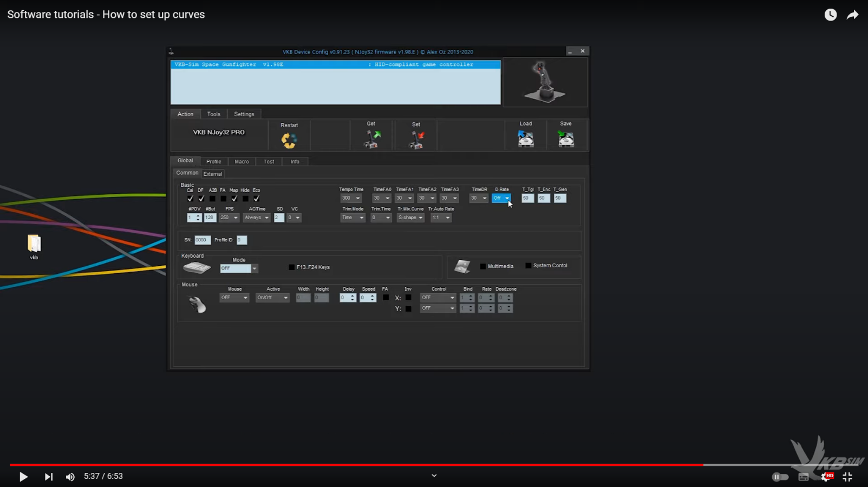Toggle subtitles on the video

804,477
